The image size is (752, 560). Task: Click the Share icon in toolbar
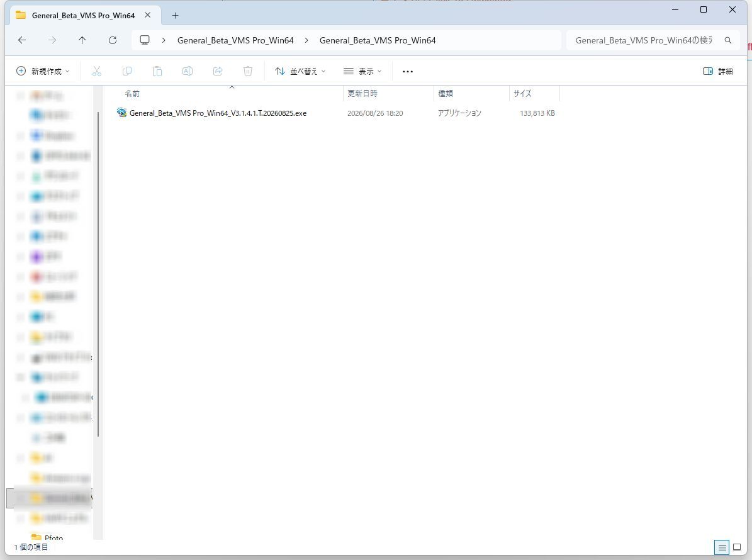point(218,71)
